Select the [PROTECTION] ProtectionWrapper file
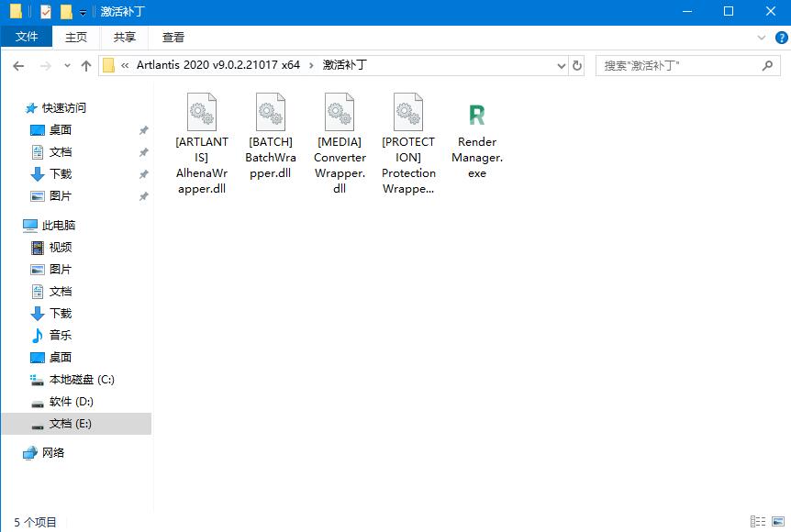 (x=408, y=144)
